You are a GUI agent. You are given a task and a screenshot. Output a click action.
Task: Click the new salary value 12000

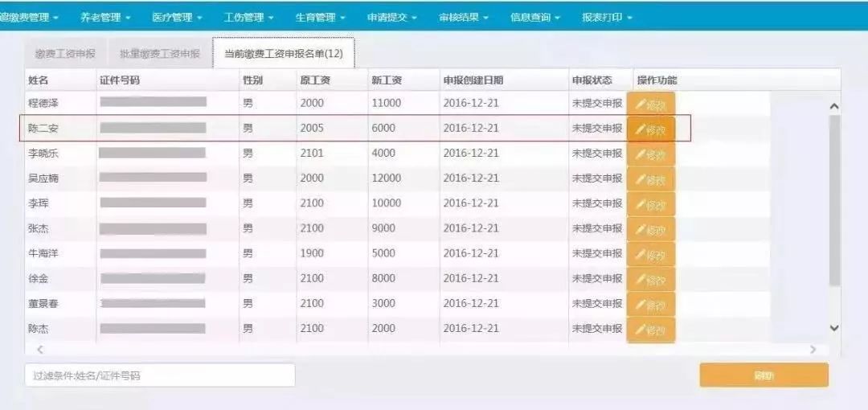387,178
